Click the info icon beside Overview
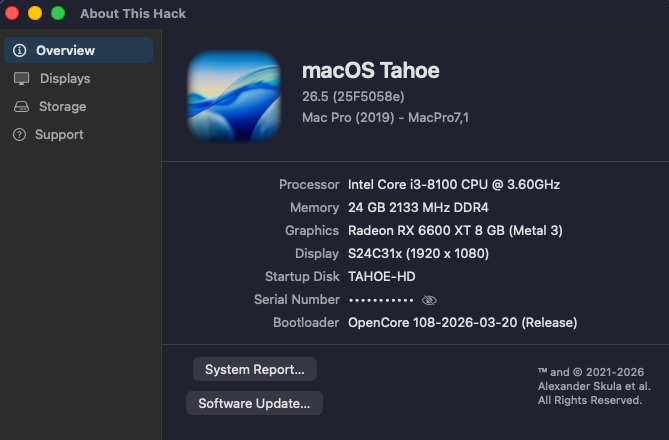This screenshot has width=669, height=440. point(20,50)
